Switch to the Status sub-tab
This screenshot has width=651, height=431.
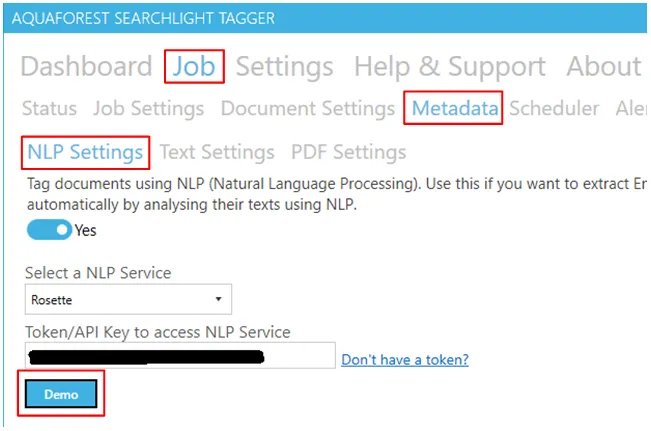pyautogui.click(x=49, y=108)
